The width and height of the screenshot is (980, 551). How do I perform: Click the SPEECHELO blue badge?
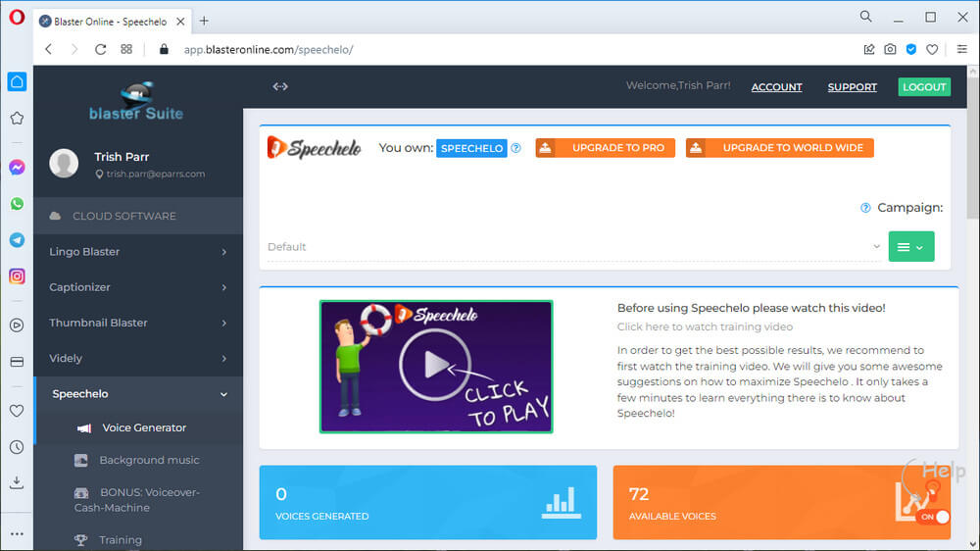click(471, 148)
